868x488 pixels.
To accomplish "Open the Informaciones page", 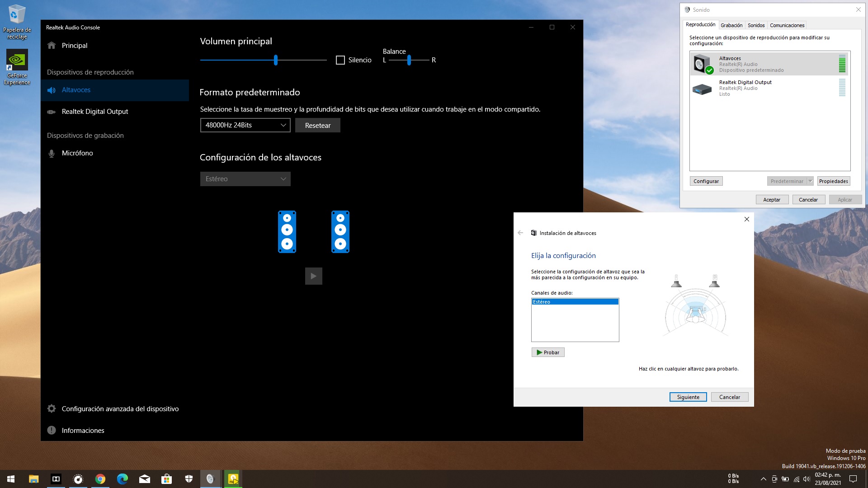I will (x=115, y=431).
